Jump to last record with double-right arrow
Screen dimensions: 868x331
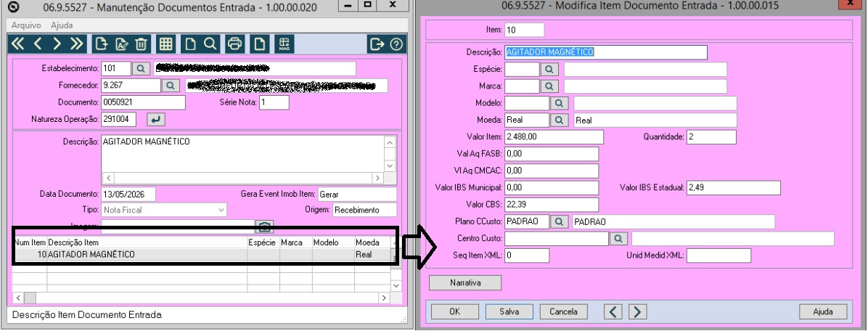[76, 44]
